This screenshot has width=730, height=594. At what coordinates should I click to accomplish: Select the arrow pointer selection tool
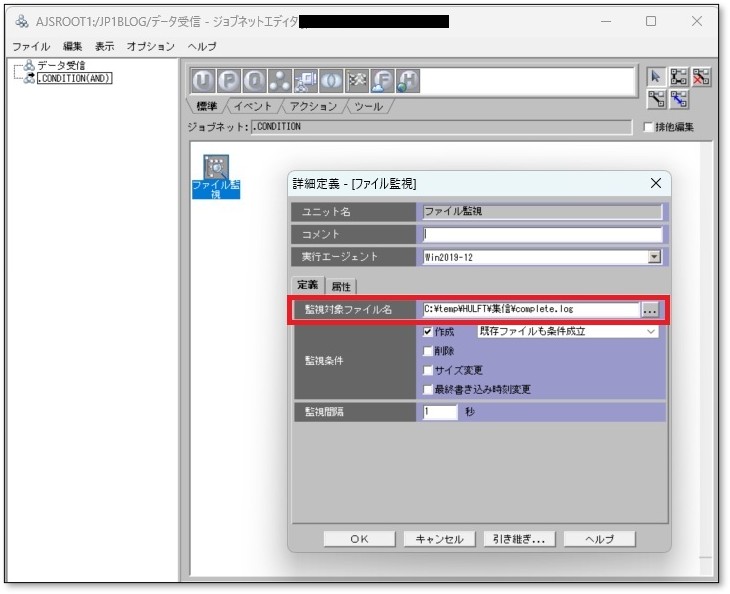click(655, 77)
